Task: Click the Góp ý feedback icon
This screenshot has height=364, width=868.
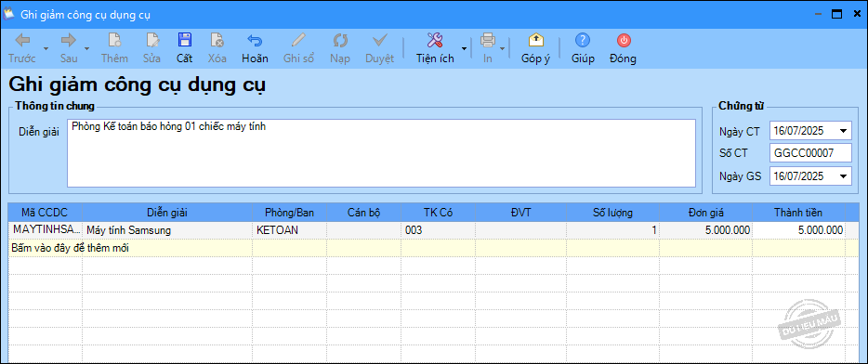Action: pos(535,40)
